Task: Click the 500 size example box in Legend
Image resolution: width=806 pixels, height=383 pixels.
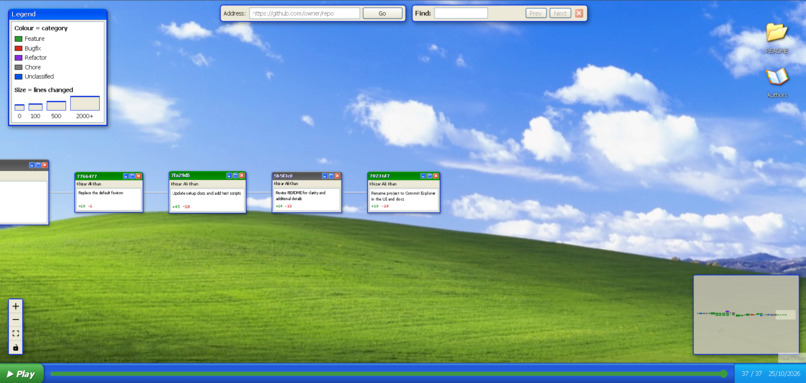Action: point(56,105)
